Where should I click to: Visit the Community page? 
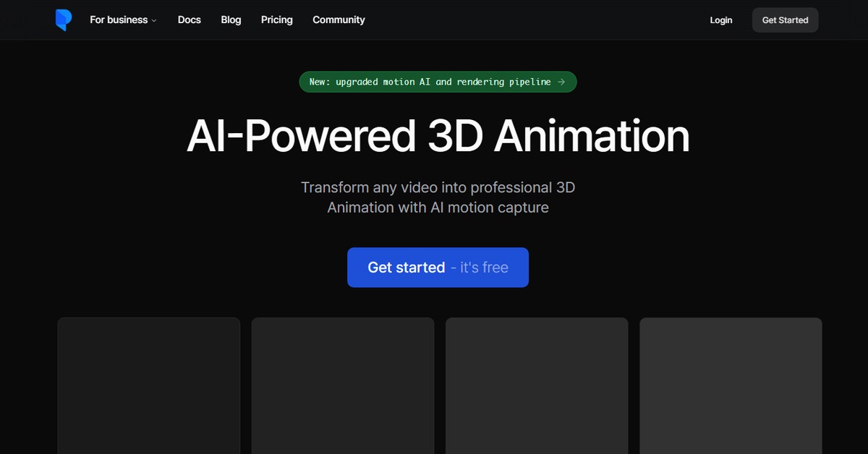(x=339, y=20)
